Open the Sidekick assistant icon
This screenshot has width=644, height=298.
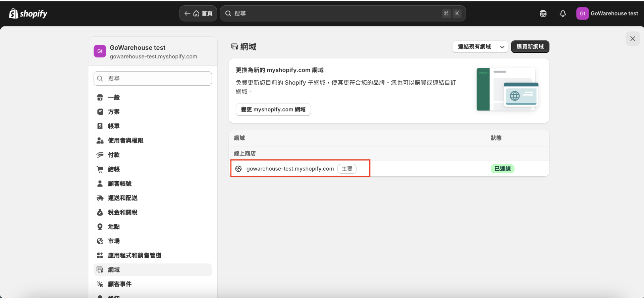tap(543, 13)
